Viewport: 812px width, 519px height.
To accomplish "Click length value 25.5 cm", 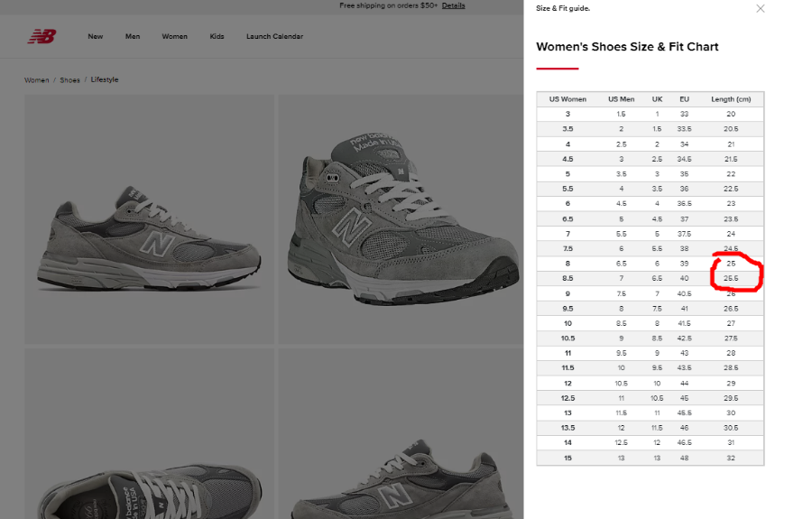I will coord(731,278).
